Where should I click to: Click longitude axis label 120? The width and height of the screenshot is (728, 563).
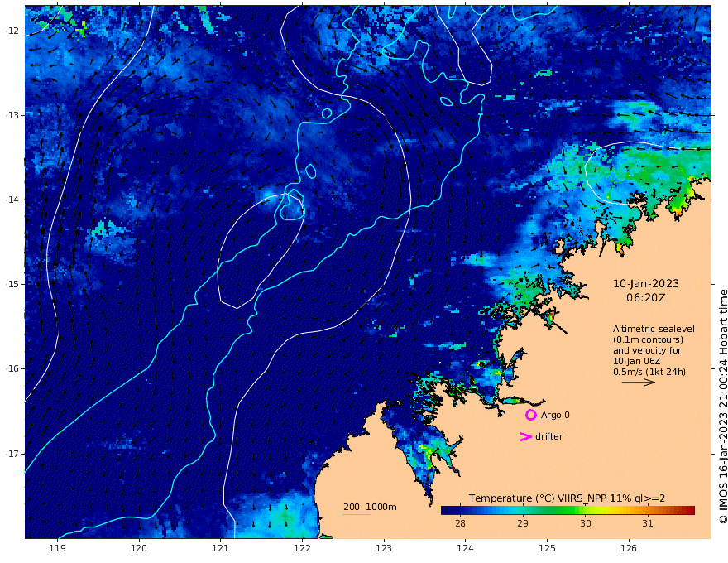click(x=139, y=548)
